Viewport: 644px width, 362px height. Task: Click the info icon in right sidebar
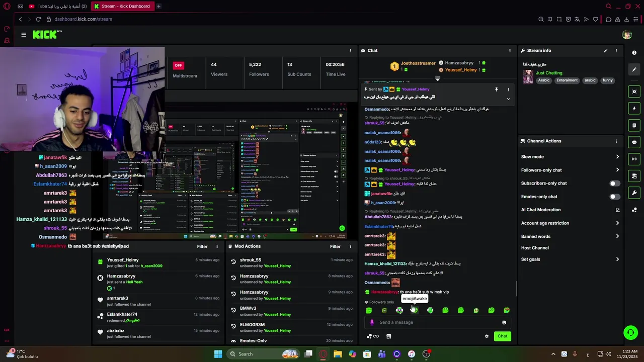634,53
